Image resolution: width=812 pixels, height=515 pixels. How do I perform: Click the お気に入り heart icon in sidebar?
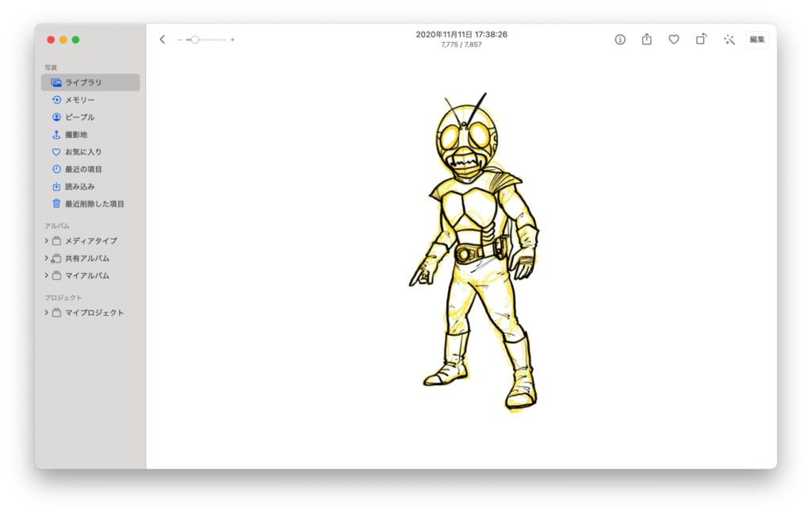[56, 152]
